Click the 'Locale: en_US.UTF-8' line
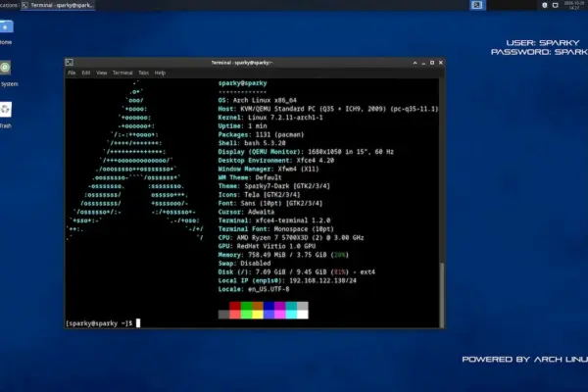 click(254, 290)
